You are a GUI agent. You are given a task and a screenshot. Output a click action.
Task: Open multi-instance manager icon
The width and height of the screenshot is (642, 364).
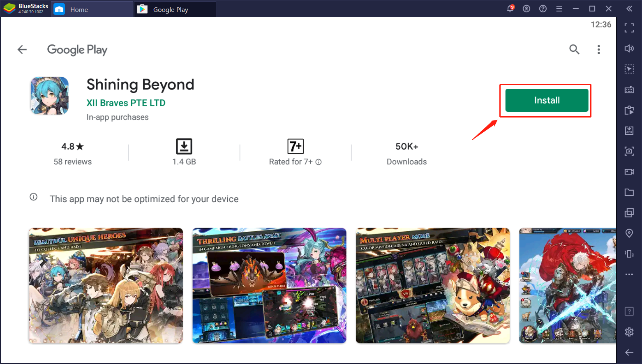tap(629, 213)
